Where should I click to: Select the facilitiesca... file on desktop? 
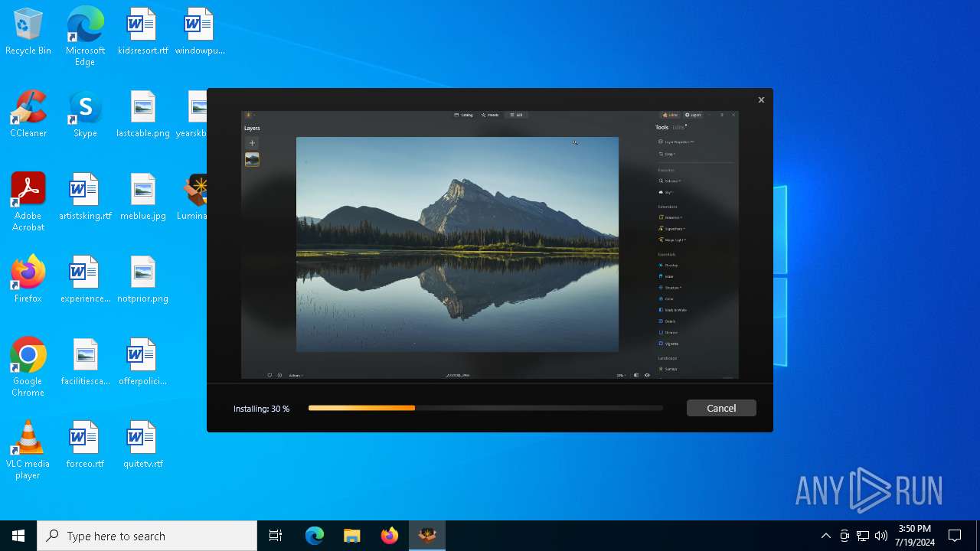click(85, 363)
